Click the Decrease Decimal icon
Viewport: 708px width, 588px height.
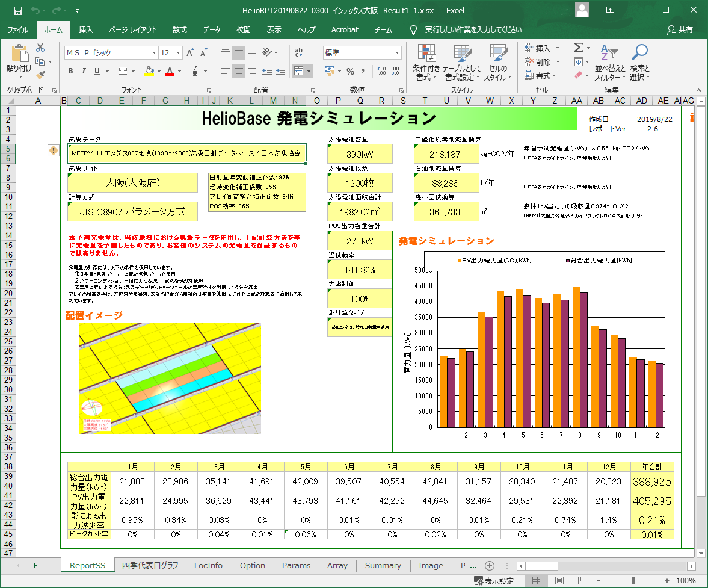pyautogui.click(x=395, y=71)
